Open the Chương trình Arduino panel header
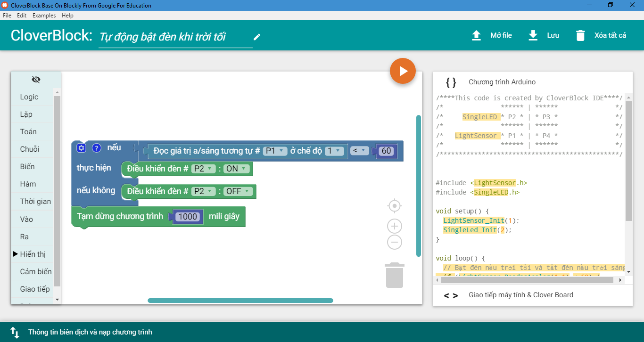644x342 pixels. 533,82
